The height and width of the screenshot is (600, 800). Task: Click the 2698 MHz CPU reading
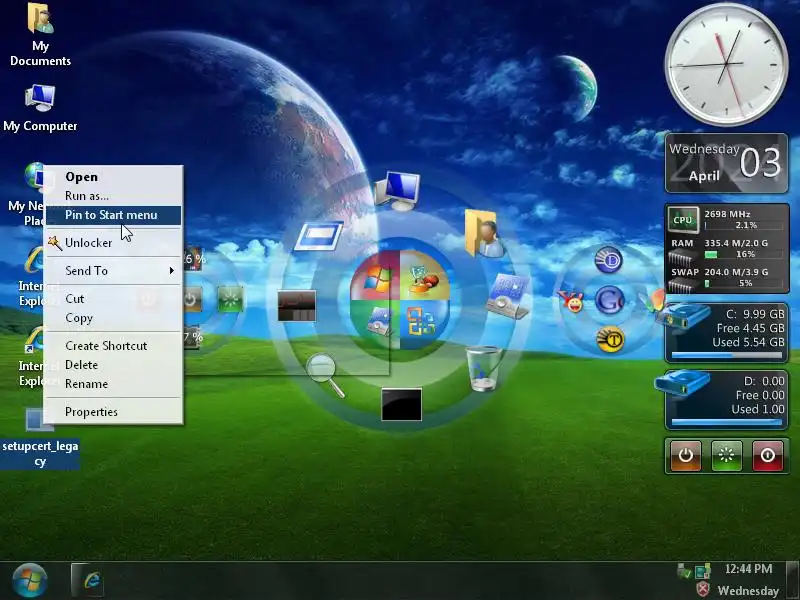click(727, 214)
